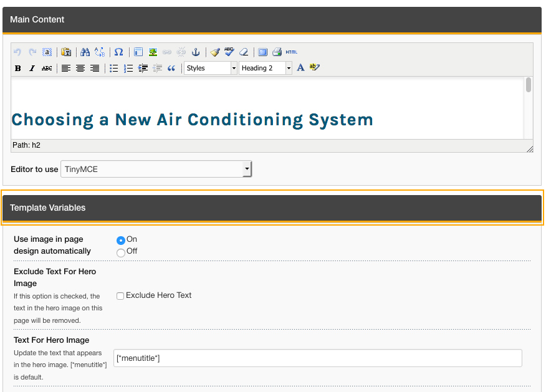This screenshot has height=392, width=546.
Task: Open the text color picker
Action: pyautogui.click(x=300, y=68)
